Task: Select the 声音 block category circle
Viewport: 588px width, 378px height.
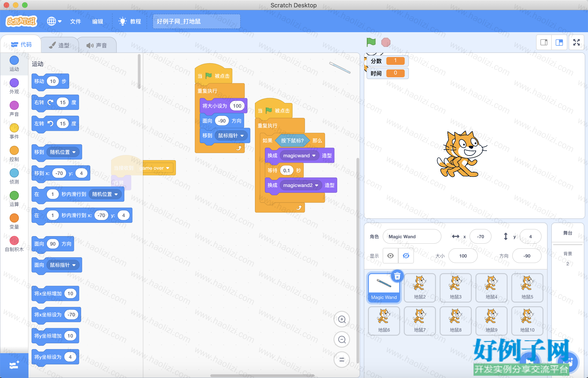Action: pos(14,105)
